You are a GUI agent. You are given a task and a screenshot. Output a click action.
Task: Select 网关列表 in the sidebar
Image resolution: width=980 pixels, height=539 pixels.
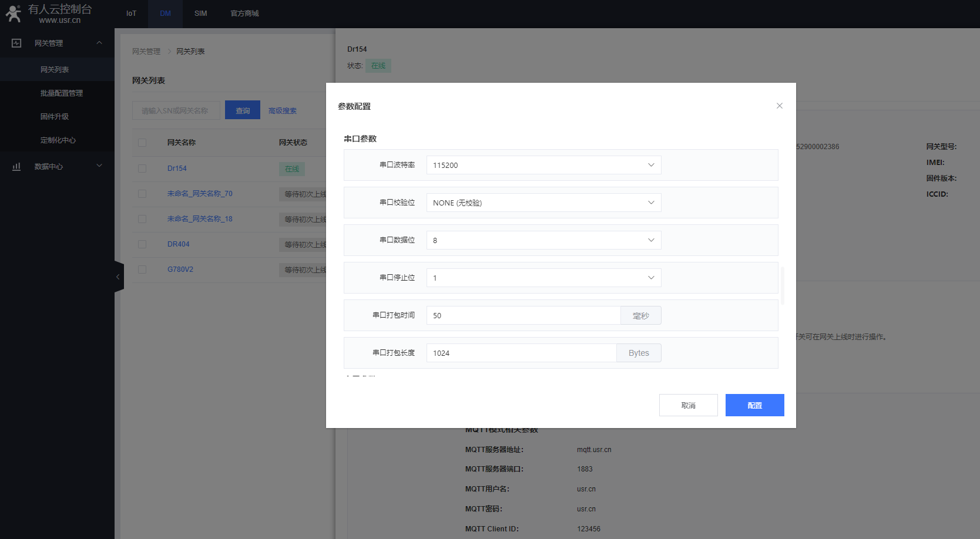57,69
